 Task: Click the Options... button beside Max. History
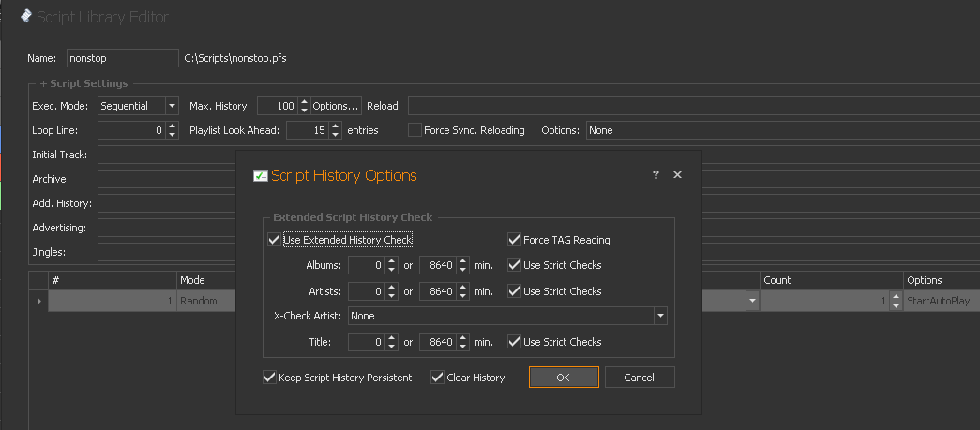tap(337, 106)
